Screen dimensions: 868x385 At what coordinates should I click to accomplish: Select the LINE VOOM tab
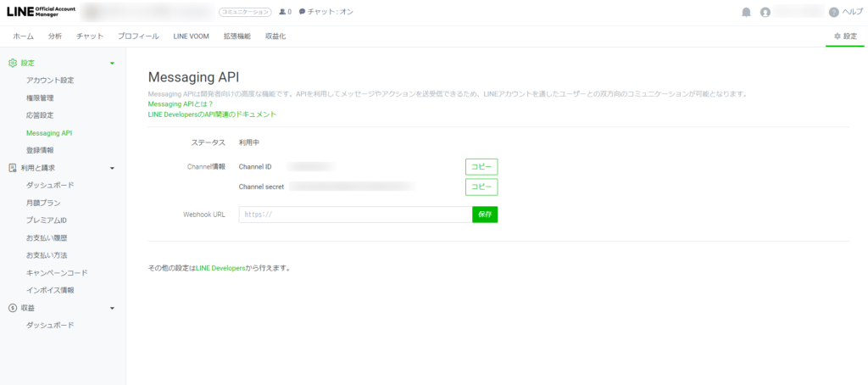pyautogui.click(x=191, y=36)
